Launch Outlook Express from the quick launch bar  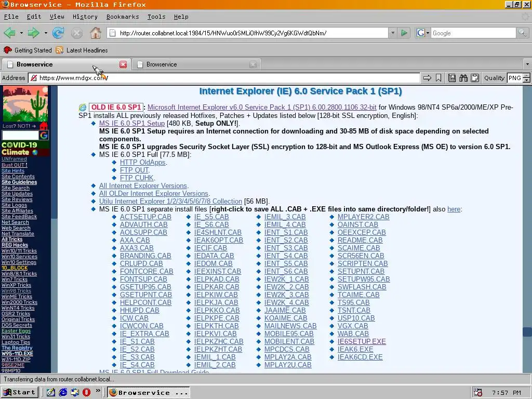click(75, 392)
